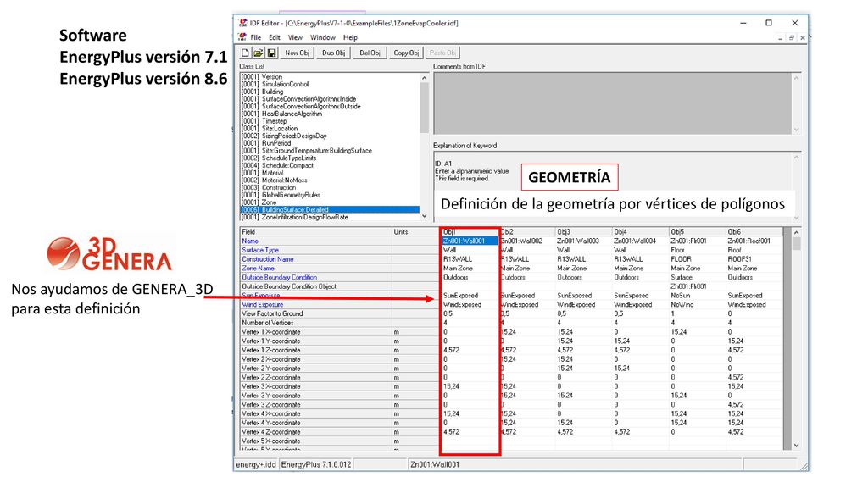Click the Obj6 column header

tap(755, 232)
